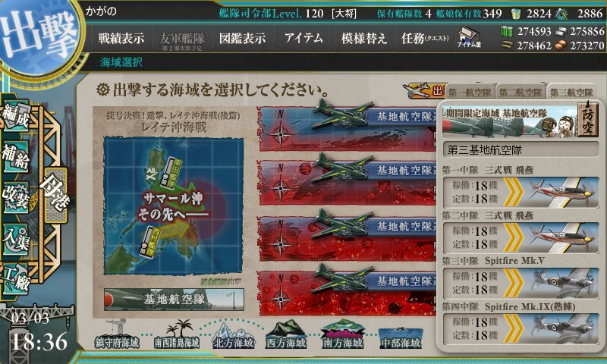Open the アイテム屋 item shop icon
The image size is (607, 364).
click(x=468, y=37)
